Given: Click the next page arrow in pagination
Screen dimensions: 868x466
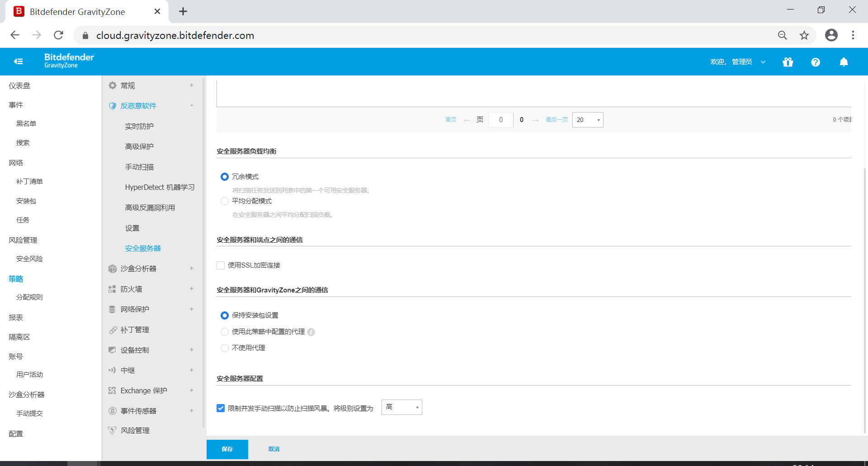Looking at the screenshot, I should point(535,120).
